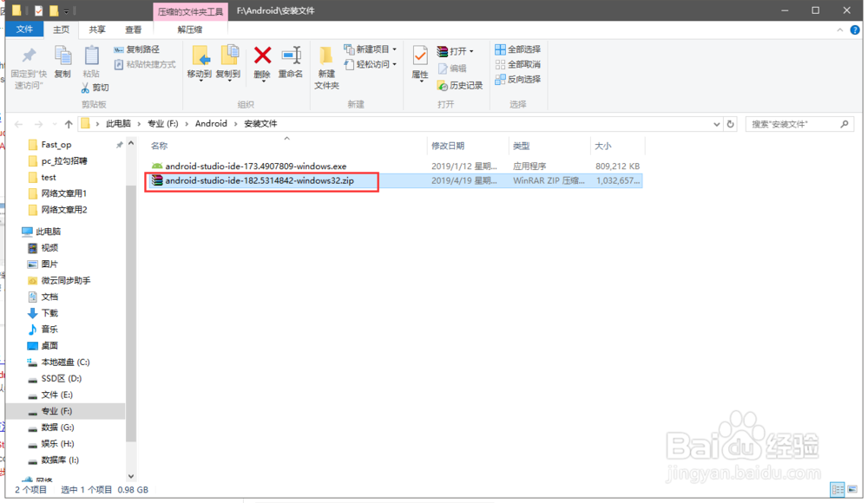Switch to Extract (解压缩) tab
Screen dimensions: 868x503
[x=190, y=29]
